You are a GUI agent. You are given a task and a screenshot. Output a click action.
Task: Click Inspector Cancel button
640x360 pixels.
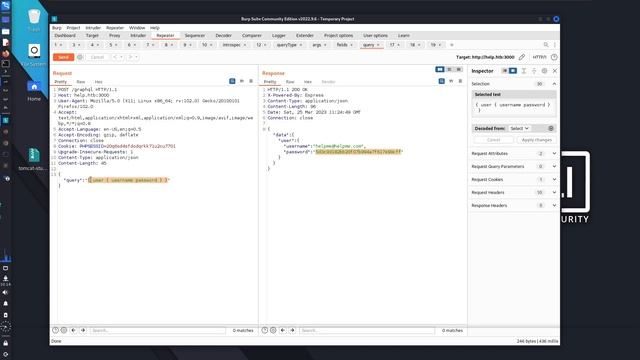(493, 140)
